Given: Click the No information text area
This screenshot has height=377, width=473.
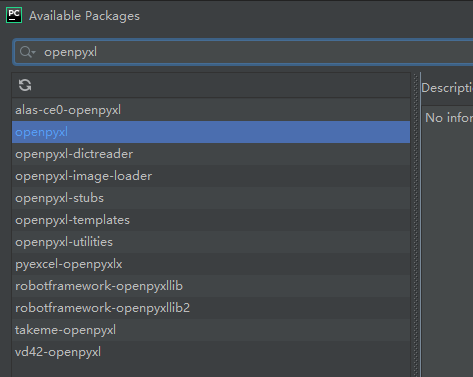Looking at the screenshot, I should [x=449, y=118].
